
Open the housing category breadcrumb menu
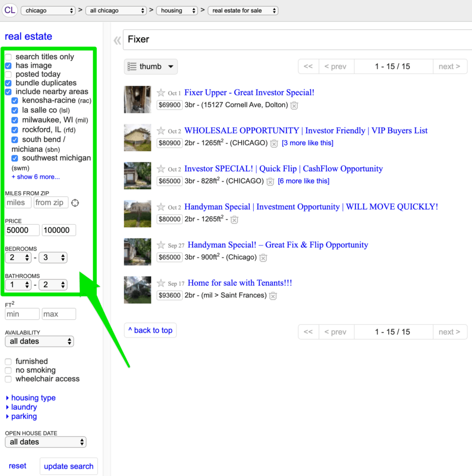177,11
